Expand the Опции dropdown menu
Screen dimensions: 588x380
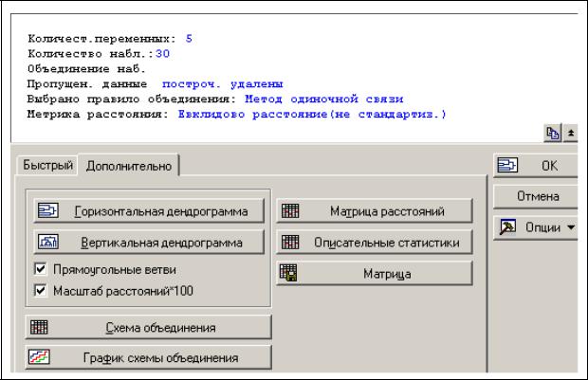click(x=536, y=227)
